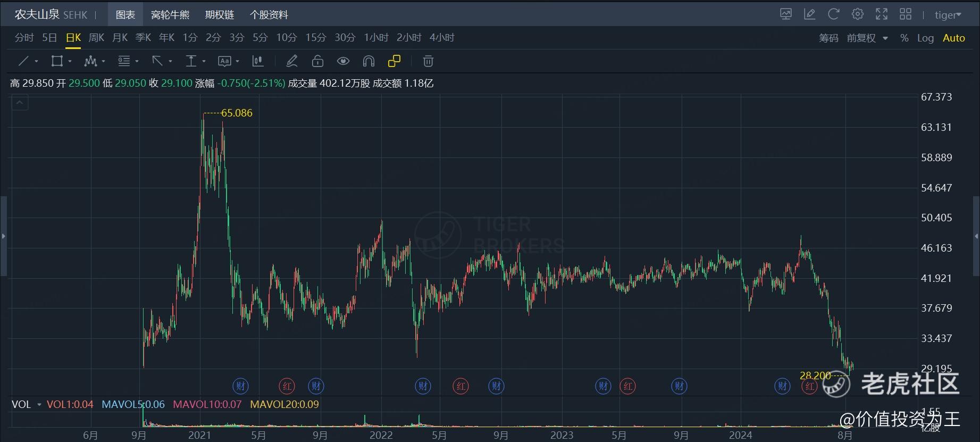This screenshot has height=442, width=980.
Task: Activate the freehand pencil drawing tool
Action: (x=291, y=61)
